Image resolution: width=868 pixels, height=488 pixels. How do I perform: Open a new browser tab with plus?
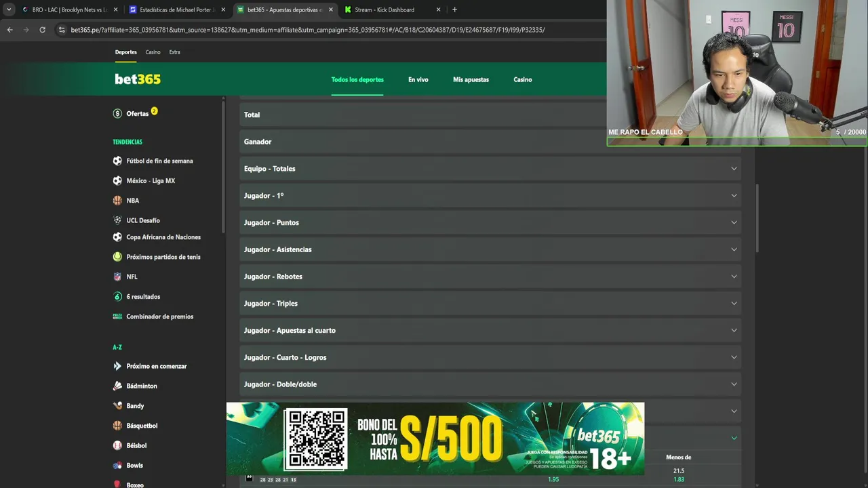[x=454, y=9]
